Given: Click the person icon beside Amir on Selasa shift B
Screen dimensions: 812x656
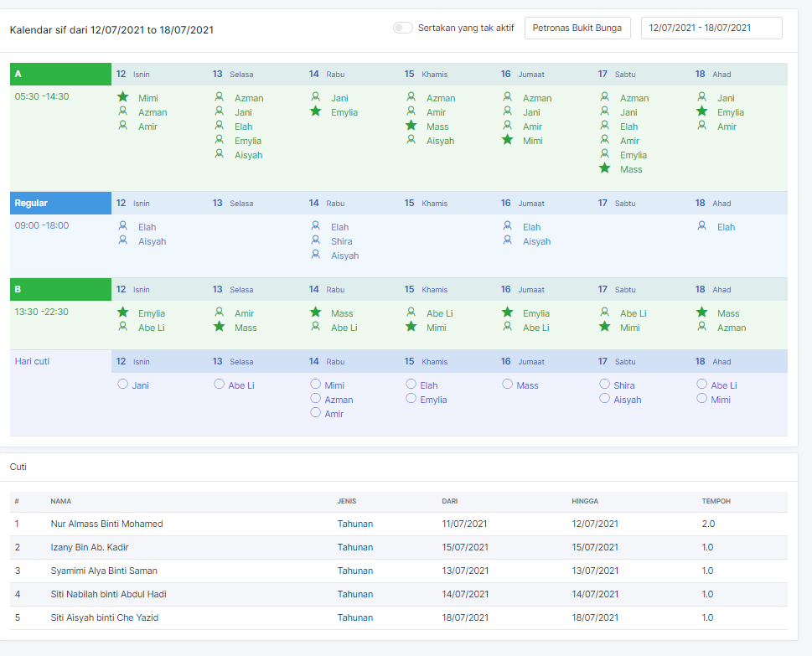Looking at the screenshot, I should click(x=219, y=313).
